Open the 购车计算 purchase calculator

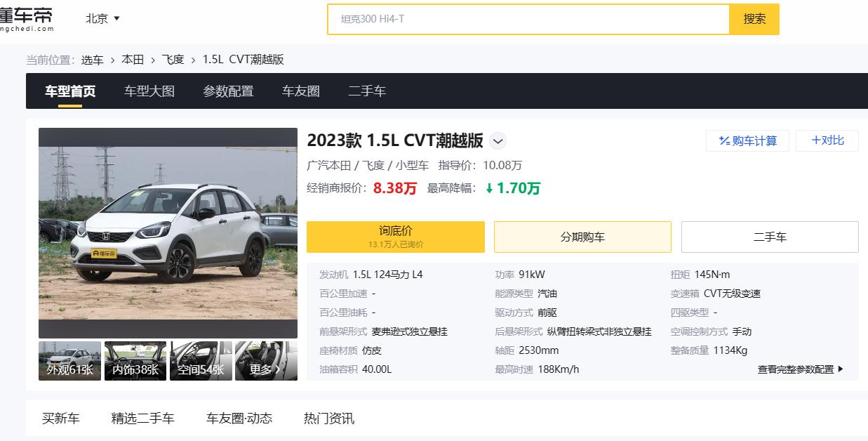click(747, 140)
